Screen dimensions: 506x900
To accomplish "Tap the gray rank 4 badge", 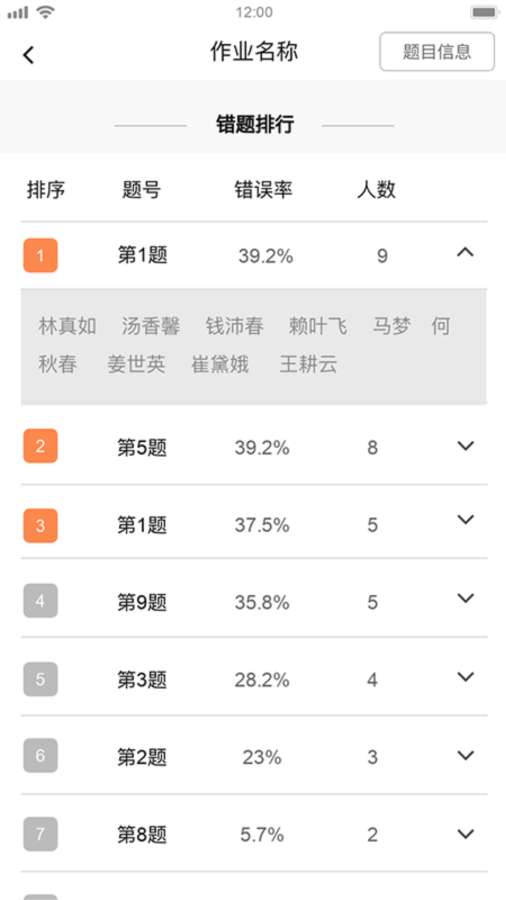I will click(x=40, y=601).
